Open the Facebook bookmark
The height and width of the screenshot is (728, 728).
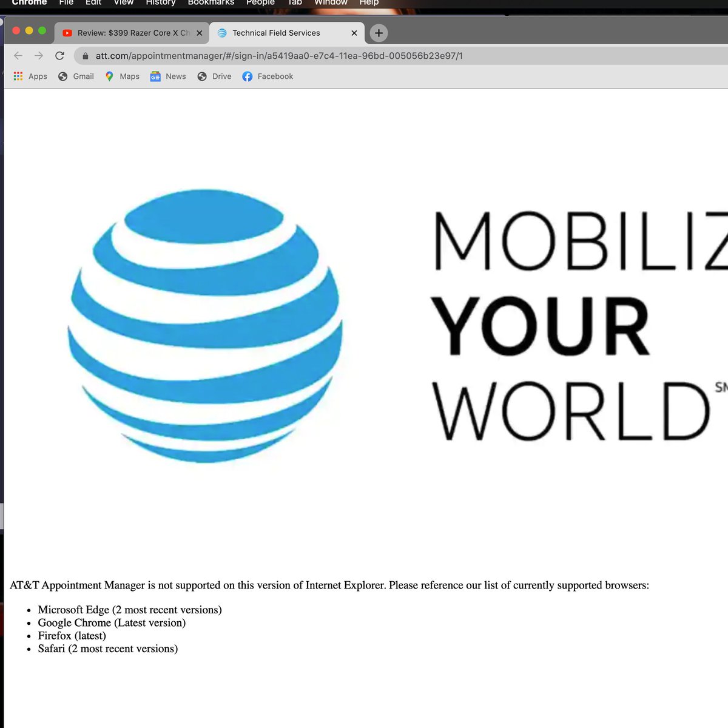(268, 76)
